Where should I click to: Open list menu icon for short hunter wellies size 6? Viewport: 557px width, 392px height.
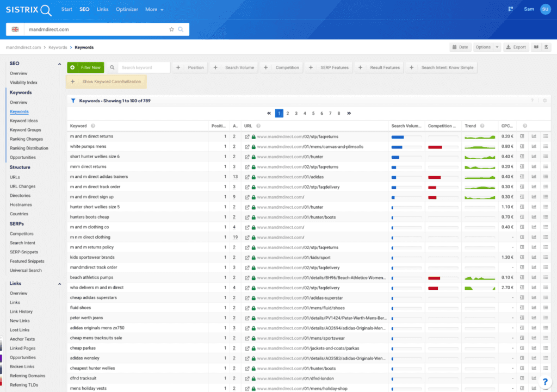pos(546,156)
